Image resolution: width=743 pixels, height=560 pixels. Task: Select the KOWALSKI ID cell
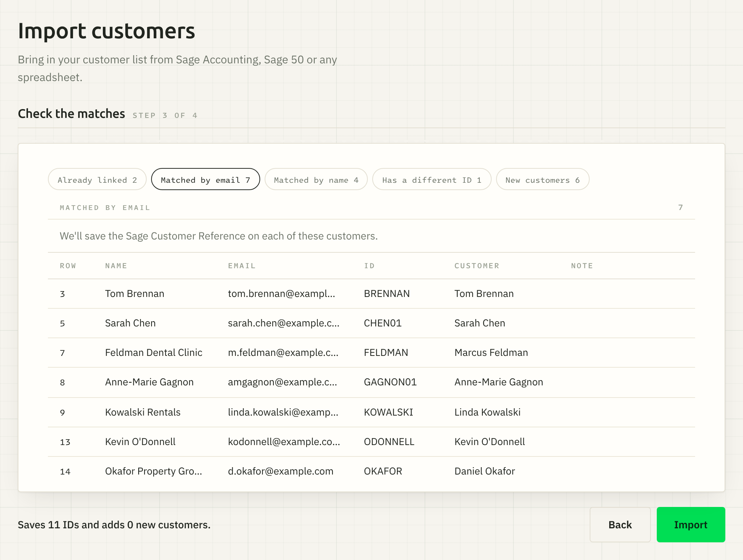point(388,412)
